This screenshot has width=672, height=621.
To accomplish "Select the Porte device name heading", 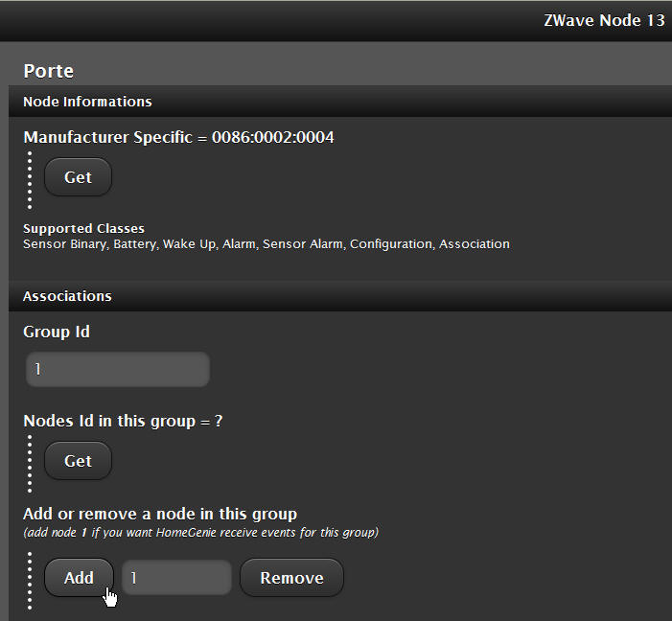I will pos(49,71).
